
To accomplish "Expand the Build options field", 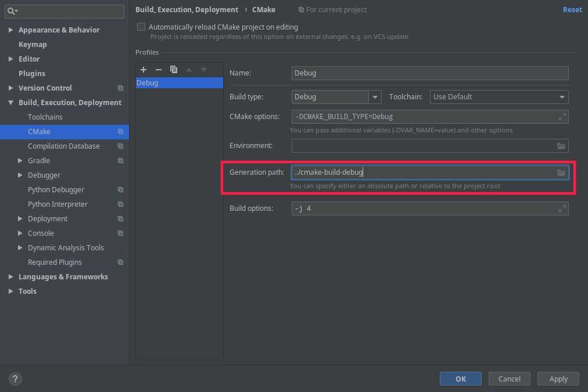I will click(562, 208).
